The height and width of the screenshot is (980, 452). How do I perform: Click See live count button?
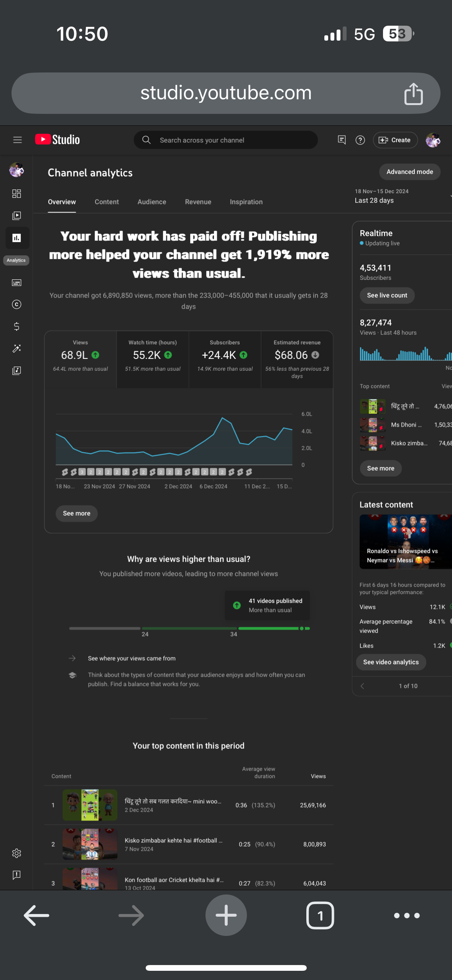387,295
